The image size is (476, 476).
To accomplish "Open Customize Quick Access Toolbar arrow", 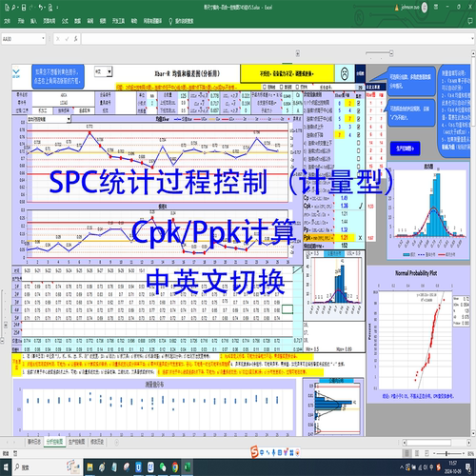I will pos(58,8).
